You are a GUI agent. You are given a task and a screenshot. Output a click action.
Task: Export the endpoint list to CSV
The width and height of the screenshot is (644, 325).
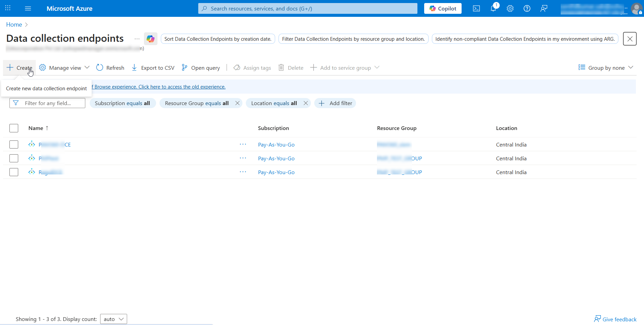[x=153, y=67]
